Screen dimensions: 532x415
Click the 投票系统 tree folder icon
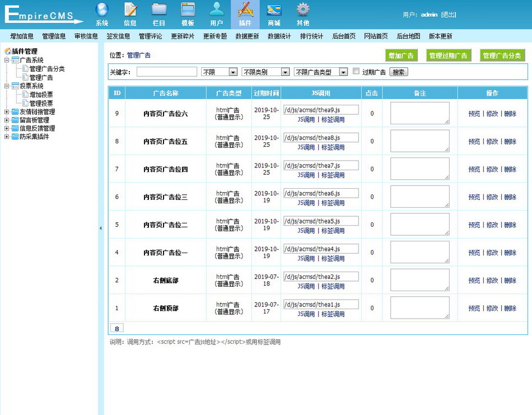15,86
